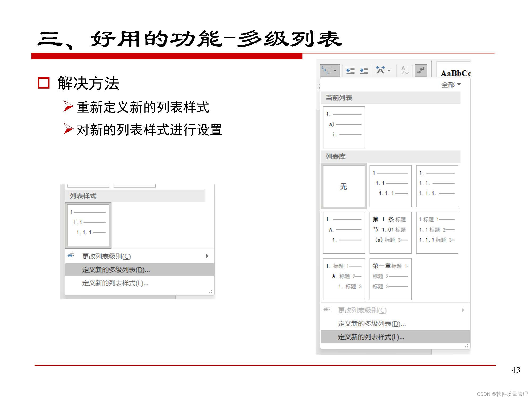The height and width of the screenshot is (399, 532).
Task: Select the 第 I 条 标题 list format
Action: pyautogui.click(x=390, y=232)
